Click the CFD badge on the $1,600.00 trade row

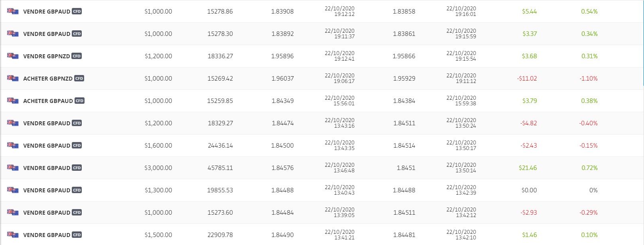tap(77, 146)
